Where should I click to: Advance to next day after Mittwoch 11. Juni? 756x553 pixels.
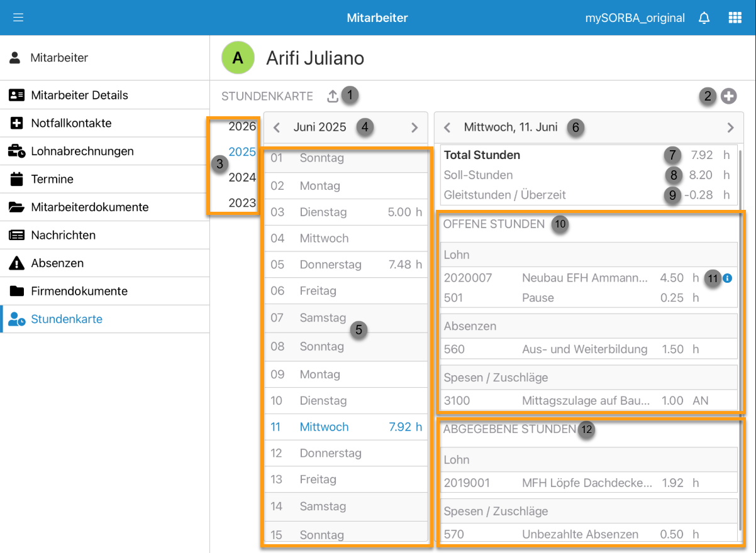pos(730,128)
